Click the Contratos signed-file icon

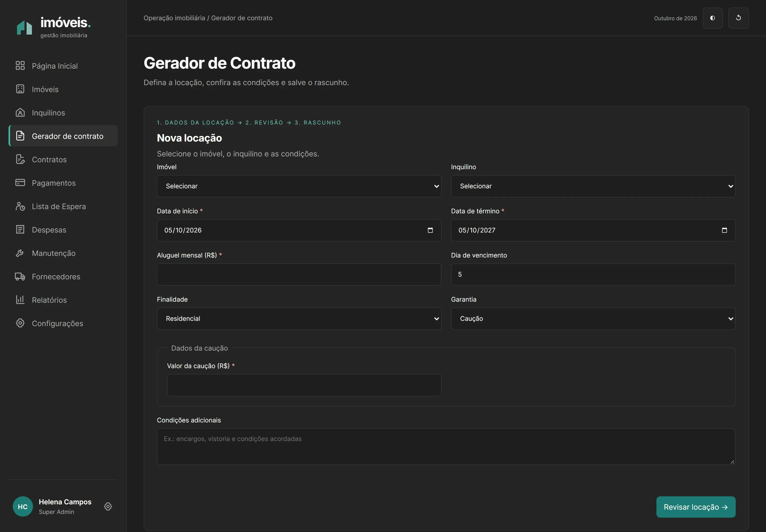click(20, 159)
